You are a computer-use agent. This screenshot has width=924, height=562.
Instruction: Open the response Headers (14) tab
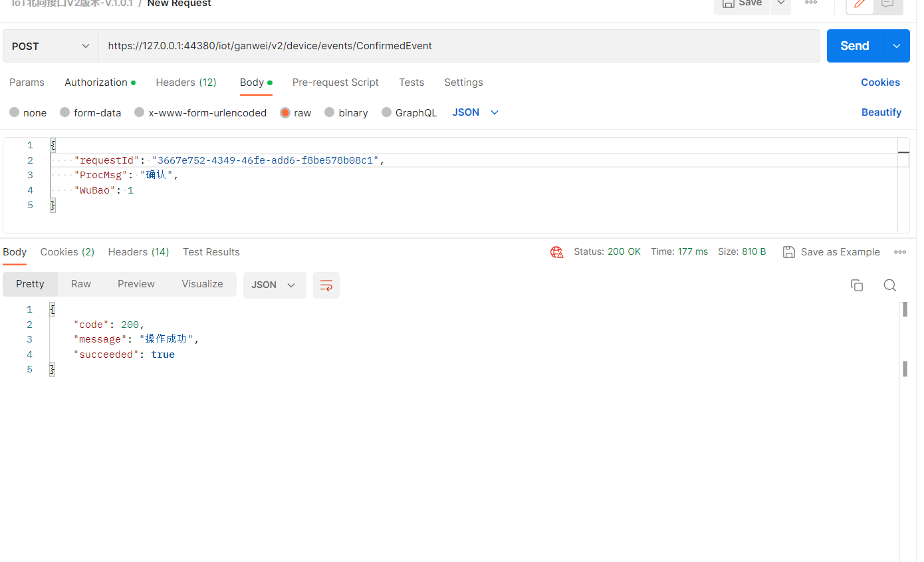(x=138, y=252)
